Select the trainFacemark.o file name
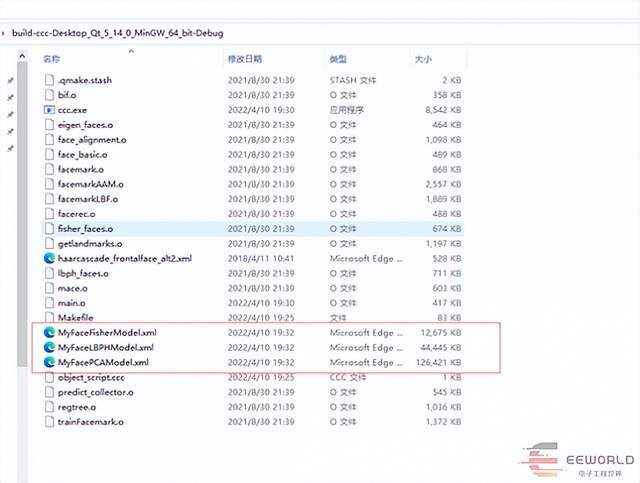Viewport: 640px width, 483px height. (x=91, y=421)
